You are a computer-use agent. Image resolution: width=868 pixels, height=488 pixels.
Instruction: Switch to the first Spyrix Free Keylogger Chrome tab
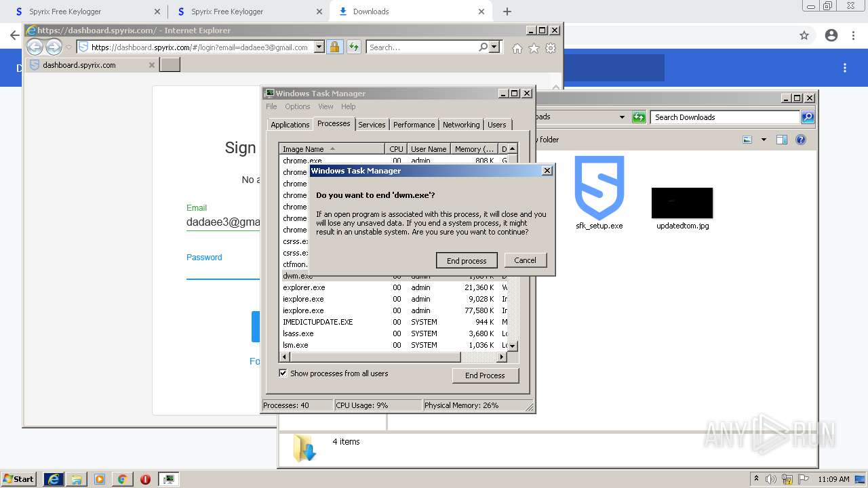[88, 12]
